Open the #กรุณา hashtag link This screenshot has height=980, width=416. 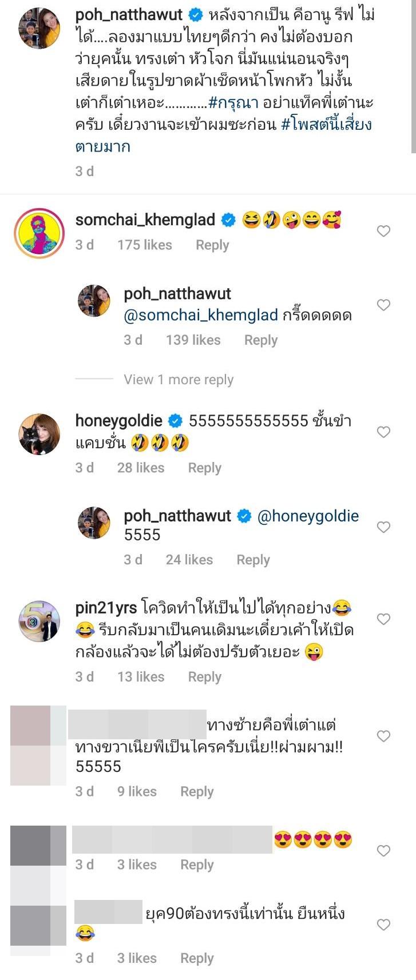(x=233, y=103)
